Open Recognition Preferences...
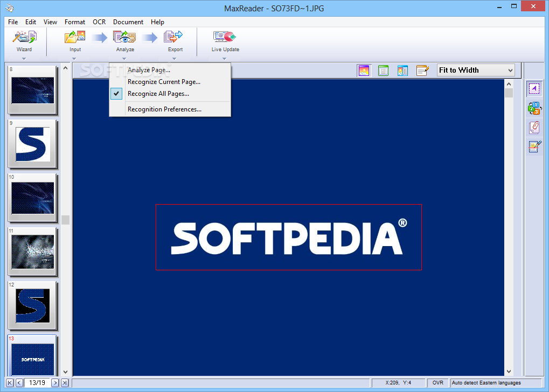549x392 pixels. (170, 109)
